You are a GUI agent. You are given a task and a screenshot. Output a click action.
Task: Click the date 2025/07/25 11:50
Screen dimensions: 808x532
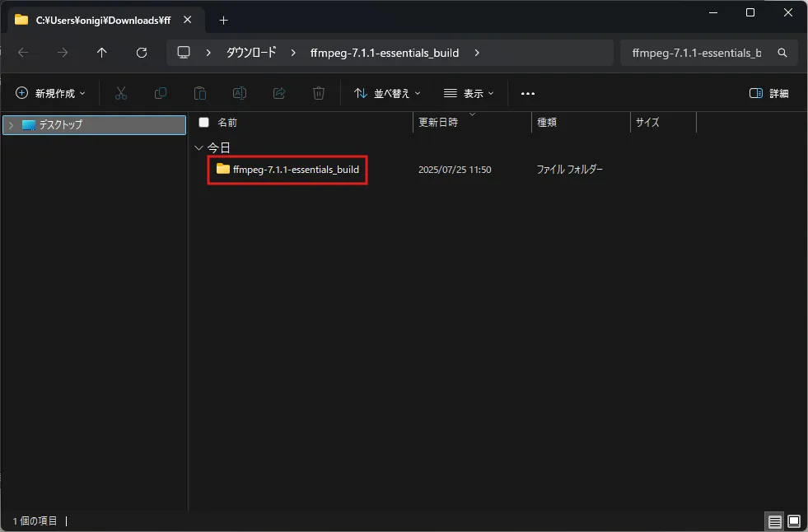(455, 170)
